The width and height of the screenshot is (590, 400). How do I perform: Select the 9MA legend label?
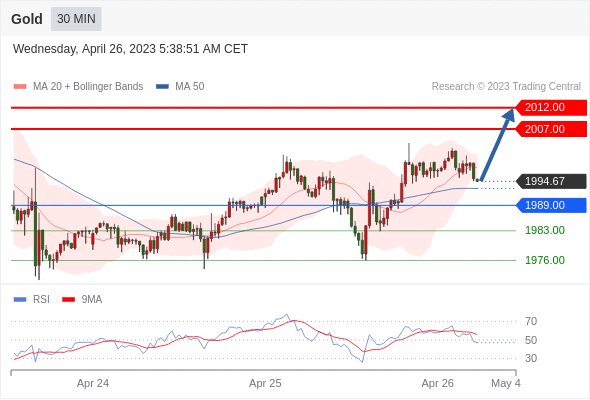(x=92, y=300)
